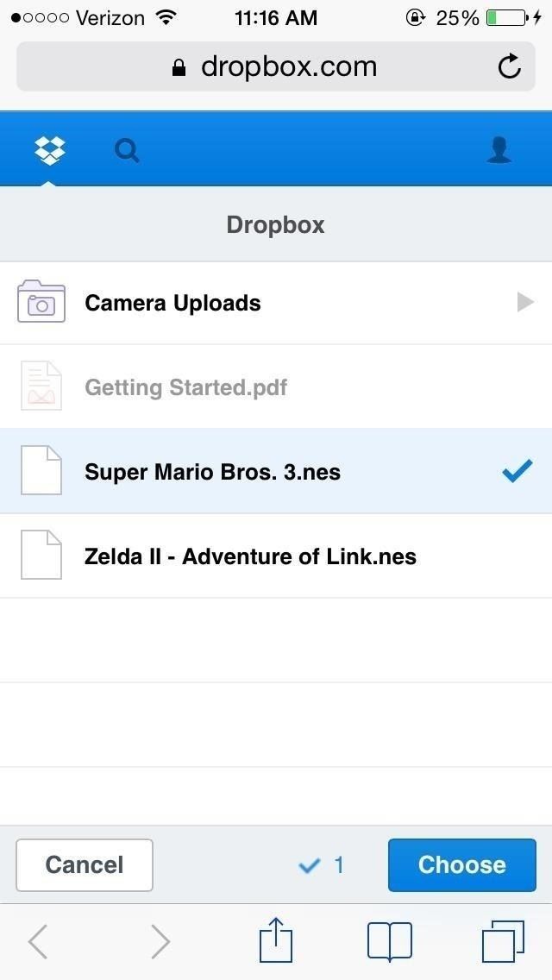The width and height of the screenshot is (552, 980).
Task: Open the Camera Uploads folder
Action: 172,304
